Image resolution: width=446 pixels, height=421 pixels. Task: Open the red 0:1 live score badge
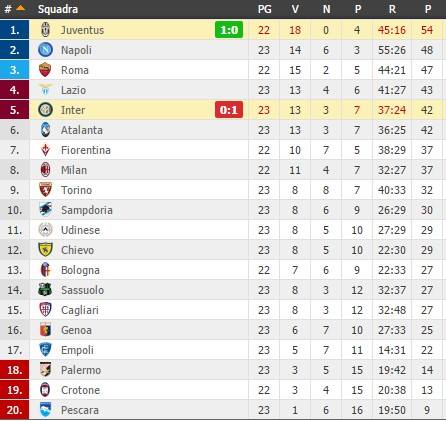pyautogui.click(x=229, y=110)
